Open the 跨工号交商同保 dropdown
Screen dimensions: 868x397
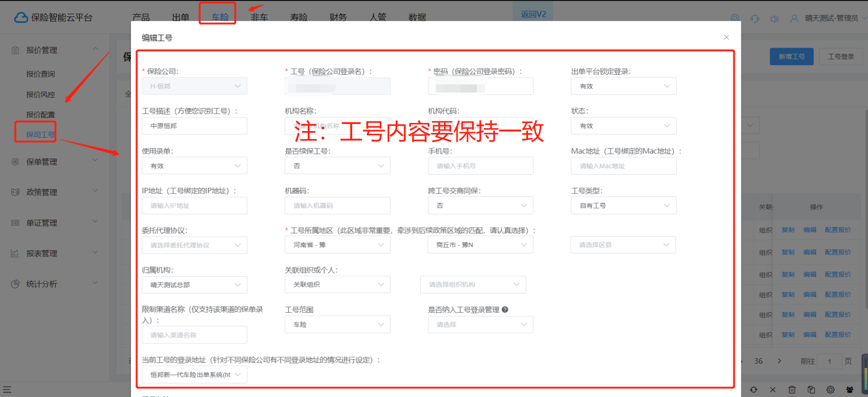(481, 205)
